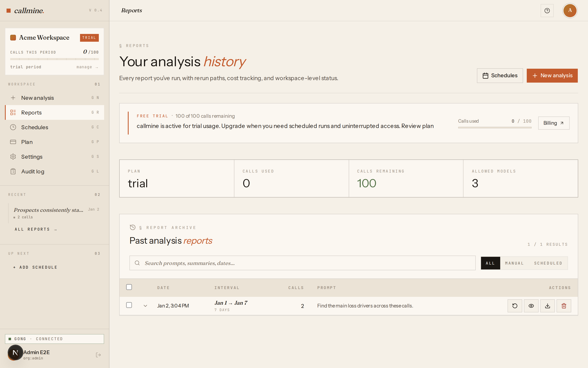View the Jan 2 report with eye icon
This screenshot has height=368, width=588.
(531, 306)
